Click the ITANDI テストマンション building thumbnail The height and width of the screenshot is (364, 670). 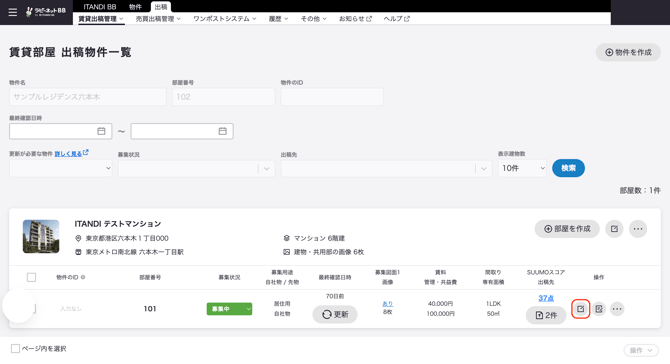[x=41, y=236]
